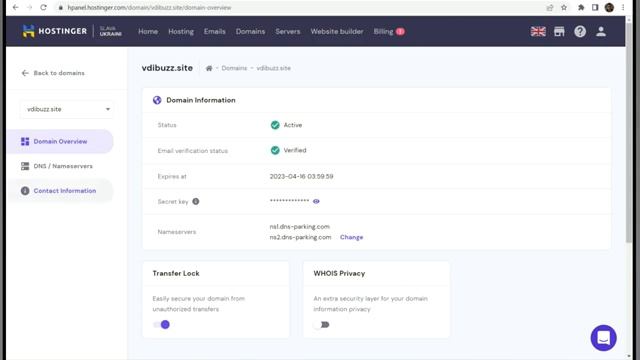
Task: Open the language selector flag icon
Action: [538, 31]
